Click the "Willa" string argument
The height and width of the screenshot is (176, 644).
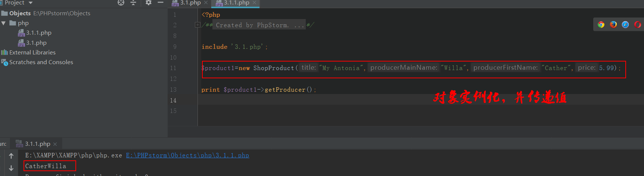454,68
